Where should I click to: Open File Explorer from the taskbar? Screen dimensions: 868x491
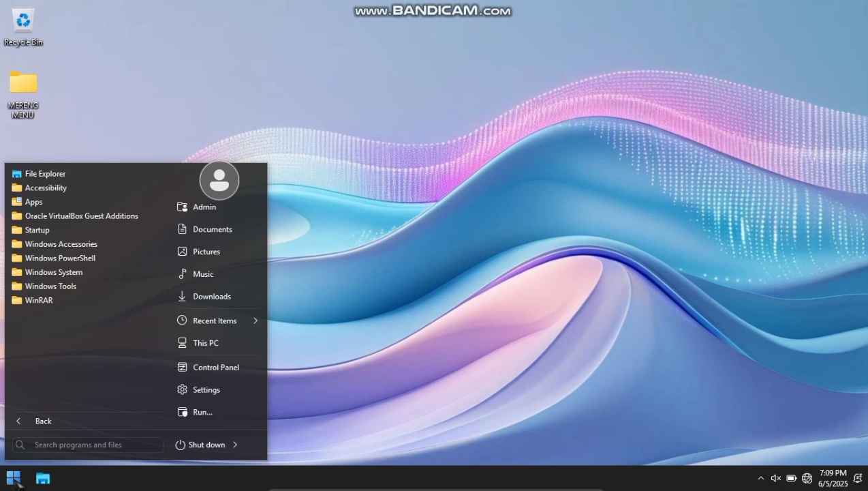click(x=43, y=478)
